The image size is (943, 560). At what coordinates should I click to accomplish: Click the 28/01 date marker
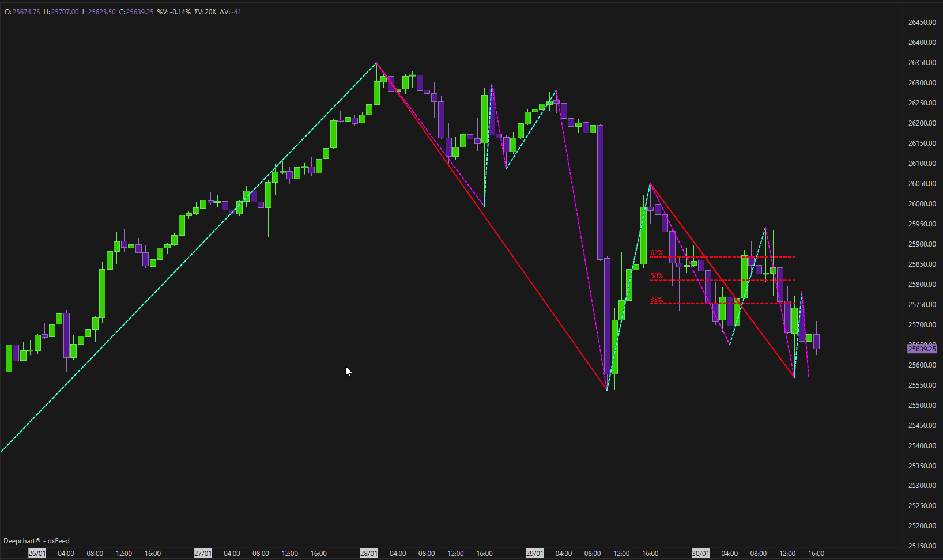(369, 553)
